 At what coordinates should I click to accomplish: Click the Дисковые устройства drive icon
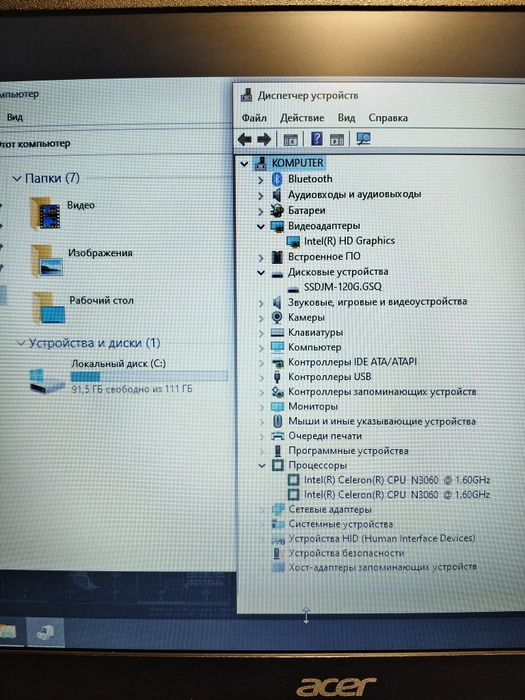click(277, 274)
